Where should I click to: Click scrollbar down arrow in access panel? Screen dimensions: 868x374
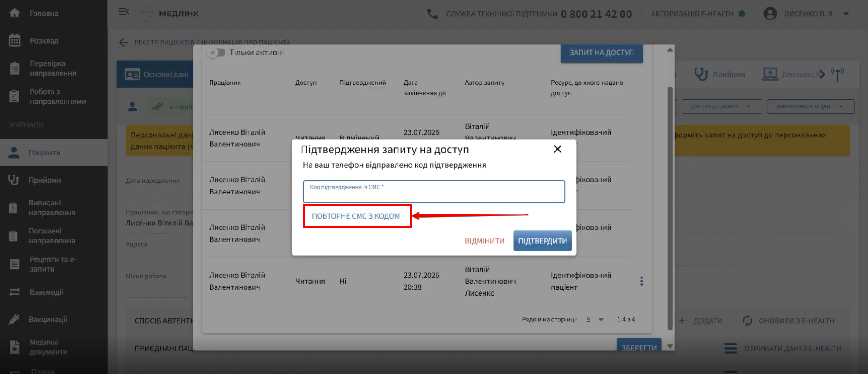[670, 346]
